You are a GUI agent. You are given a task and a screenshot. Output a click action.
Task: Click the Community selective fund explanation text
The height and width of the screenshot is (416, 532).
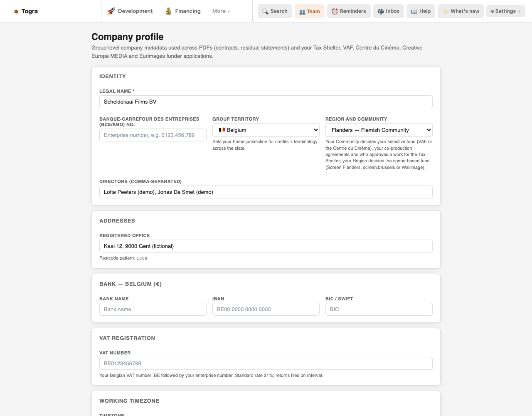click(379, 155)
